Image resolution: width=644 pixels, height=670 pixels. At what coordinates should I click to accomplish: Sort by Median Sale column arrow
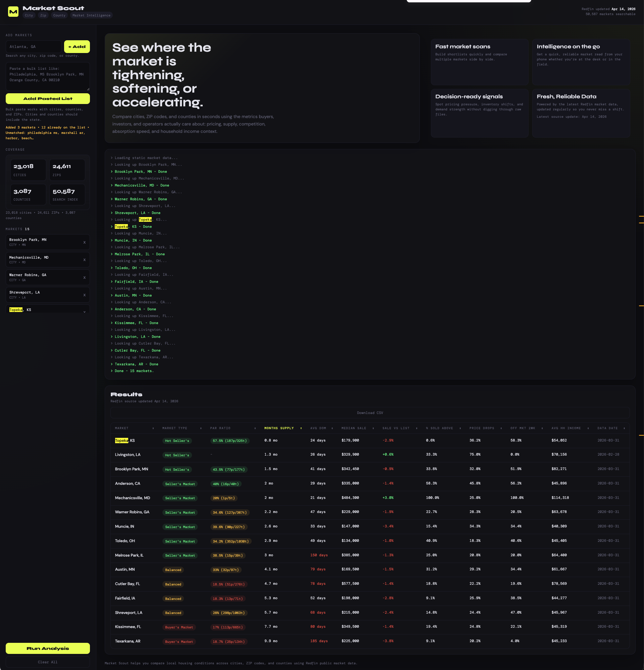[x=373, y=428]
